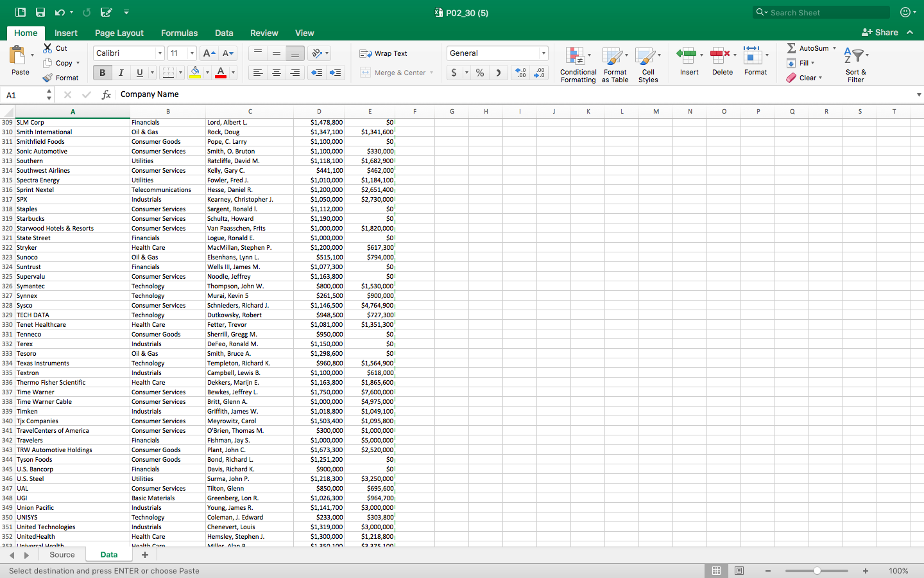Center text horizontally
The image size is (924, 578).
click(x=277, y=73)
